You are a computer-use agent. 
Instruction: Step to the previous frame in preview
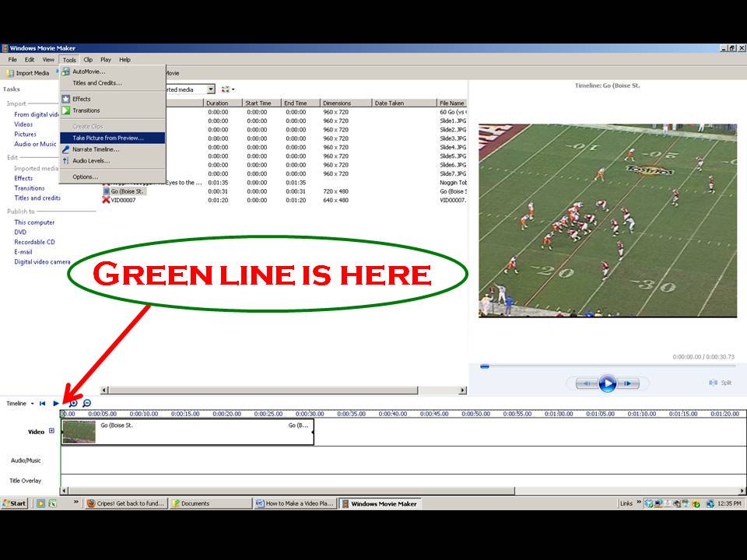[586, 383]
